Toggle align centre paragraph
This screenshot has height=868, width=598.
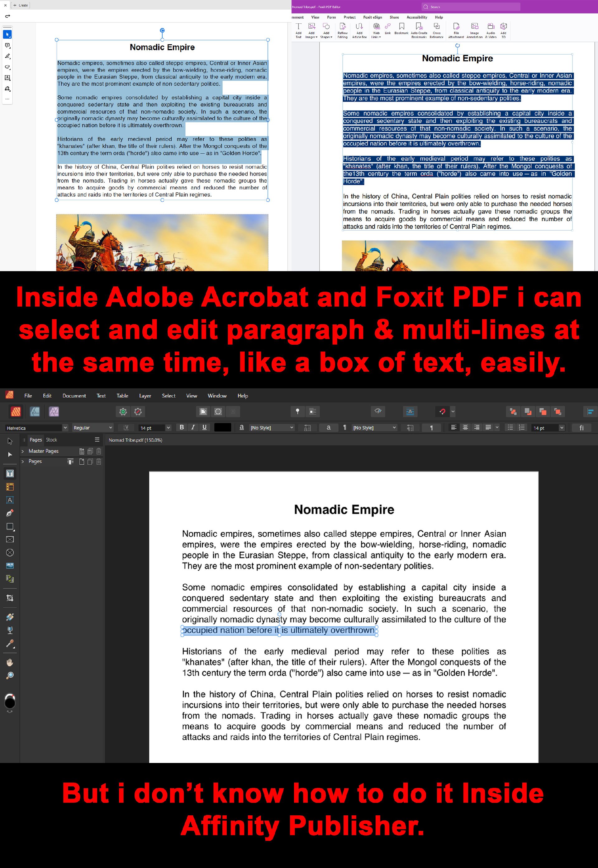tap(465, 427)
